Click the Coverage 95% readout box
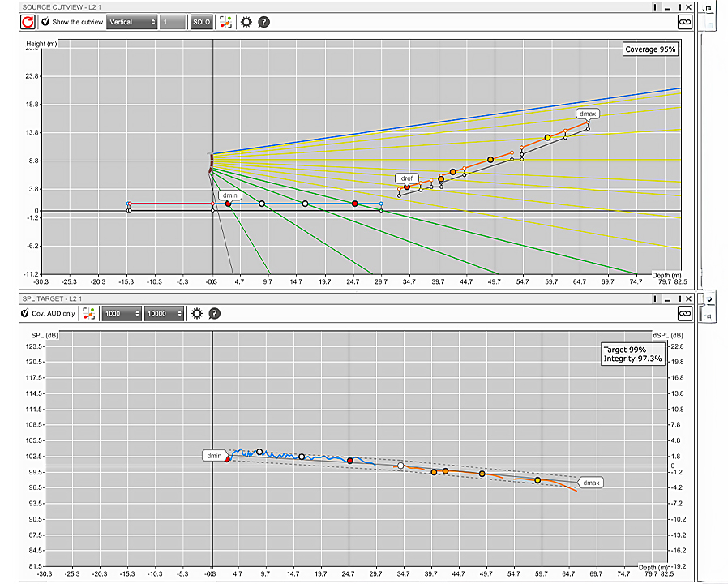Image resolution: width=728 pixels, height=584 pixels. click(x=649, y=49)
